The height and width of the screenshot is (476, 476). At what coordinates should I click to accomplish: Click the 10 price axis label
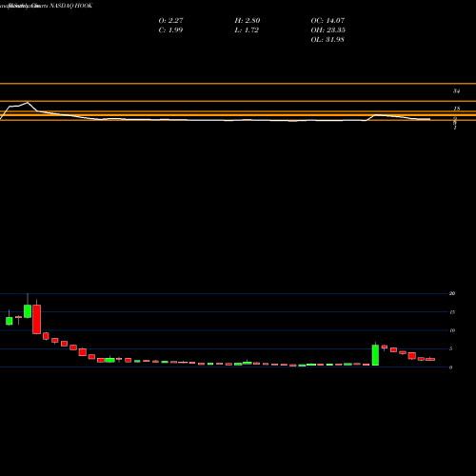(452, 330)
